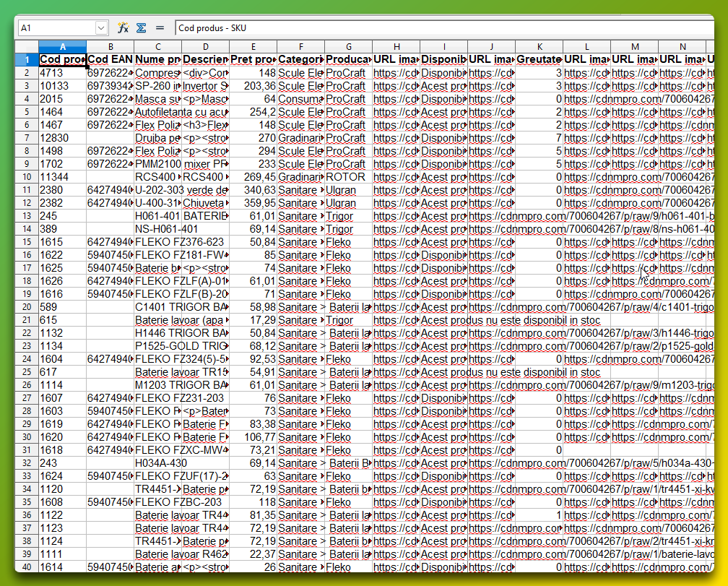Viewport: 728px width, 586px height.
Task: Select column K header
Action: coord(539,47)
